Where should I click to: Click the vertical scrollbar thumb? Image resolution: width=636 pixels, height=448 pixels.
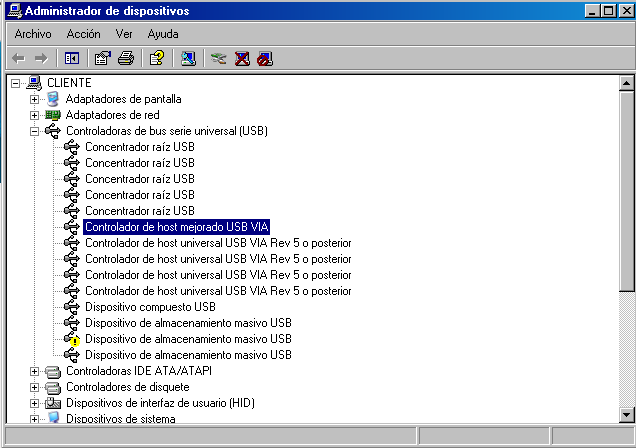(627, 191)
